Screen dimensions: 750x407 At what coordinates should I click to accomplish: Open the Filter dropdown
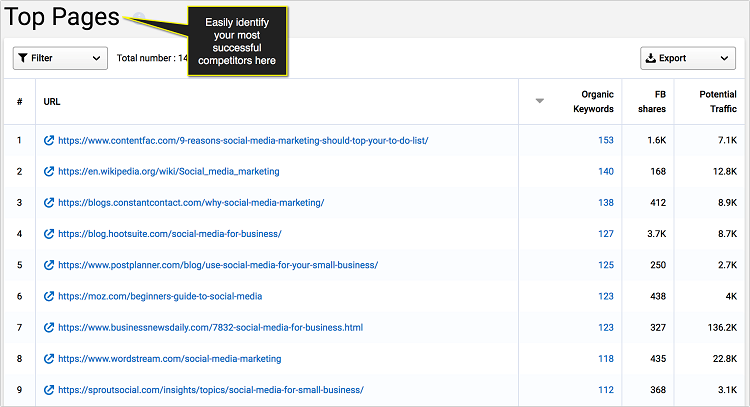coord(59,58)
